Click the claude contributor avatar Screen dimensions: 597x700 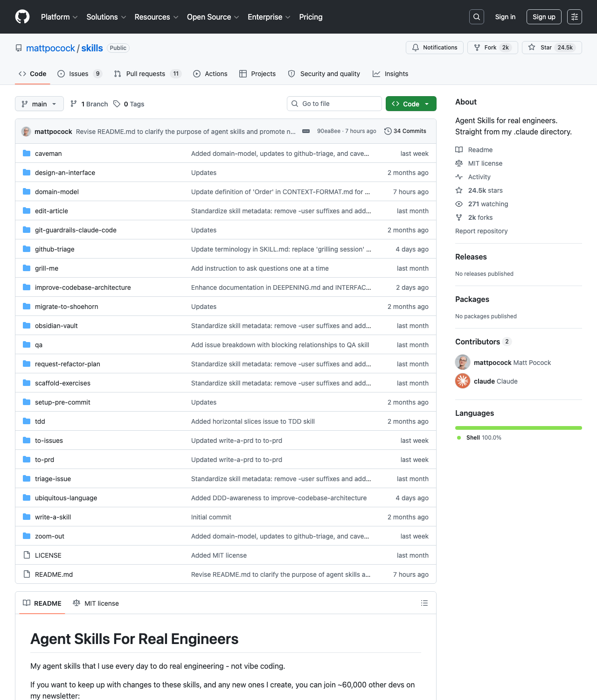[x=463, y=381]
